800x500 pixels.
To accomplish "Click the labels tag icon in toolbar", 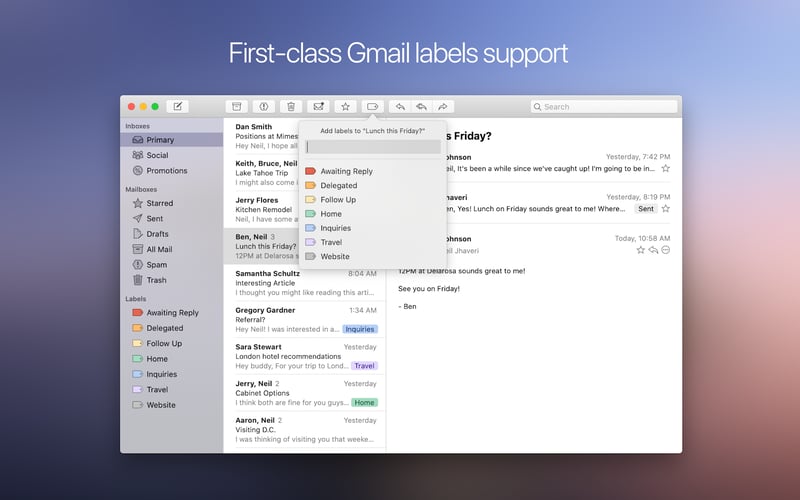I will (x=372, y=106).
